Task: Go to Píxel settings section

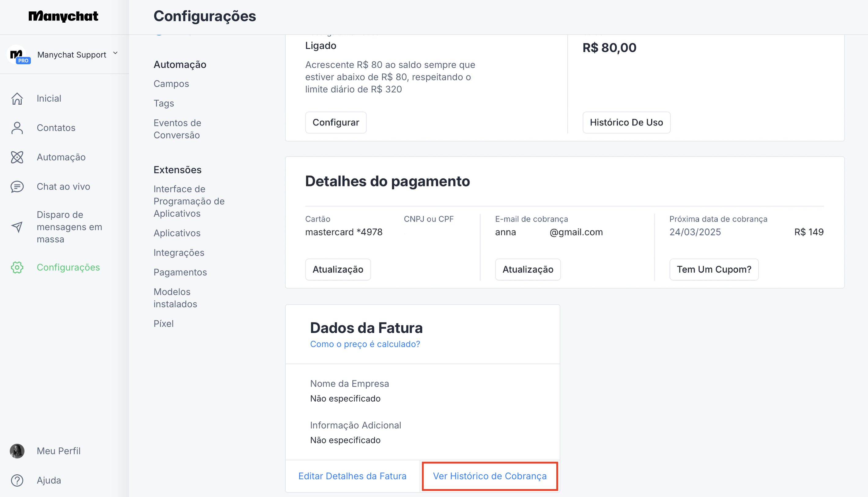Action: [163, 323]
